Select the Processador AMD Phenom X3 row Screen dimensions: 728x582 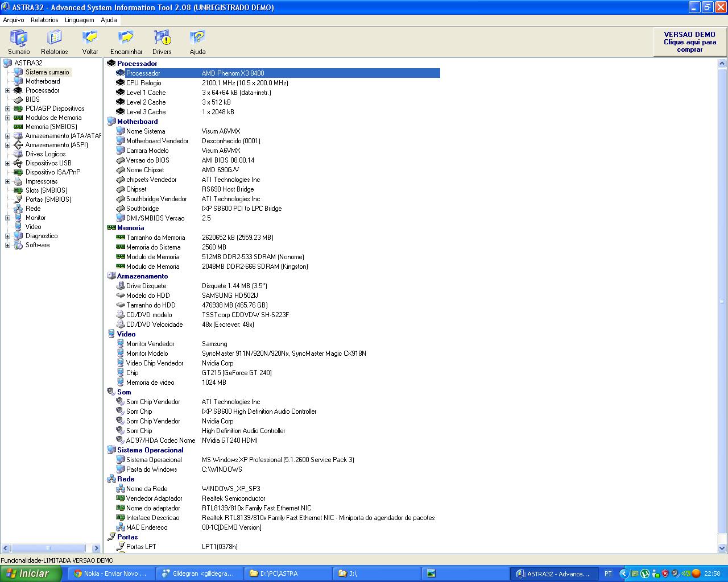[278, 73]
